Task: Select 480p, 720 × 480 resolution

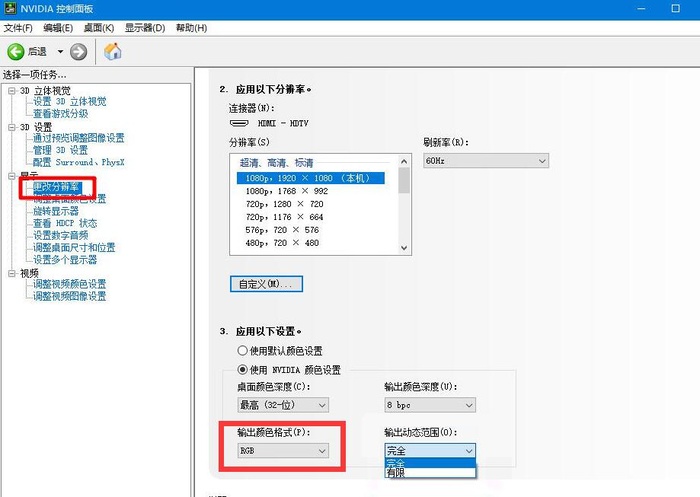Action: pyautogui.click(x=282, y=243)
